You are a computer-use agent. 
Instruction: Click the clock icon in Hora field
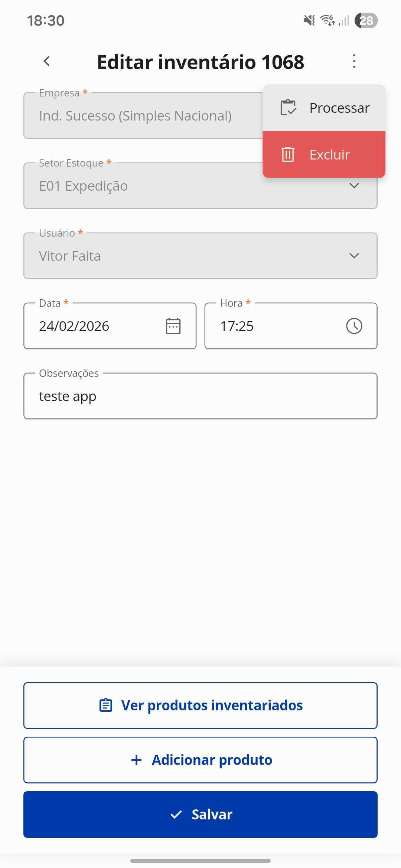pyautogui.click(x=354, y=326)
